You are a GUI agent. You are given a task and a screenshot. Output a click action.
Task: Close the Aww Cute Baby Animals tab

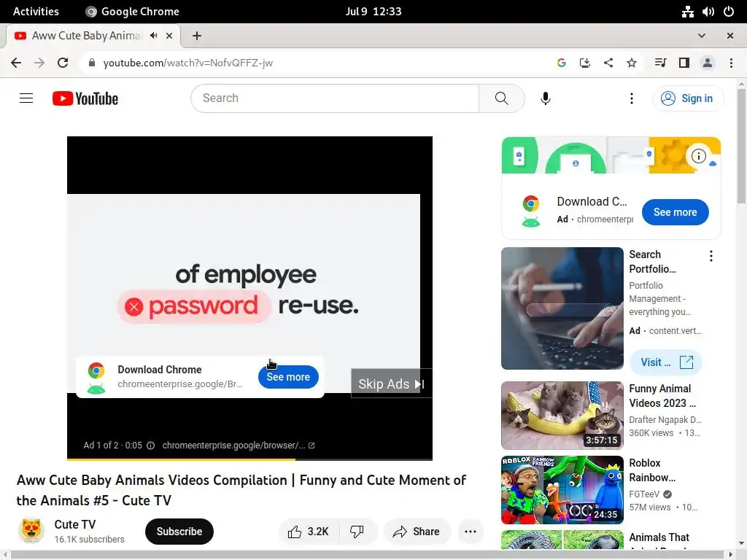pos(169,36)
